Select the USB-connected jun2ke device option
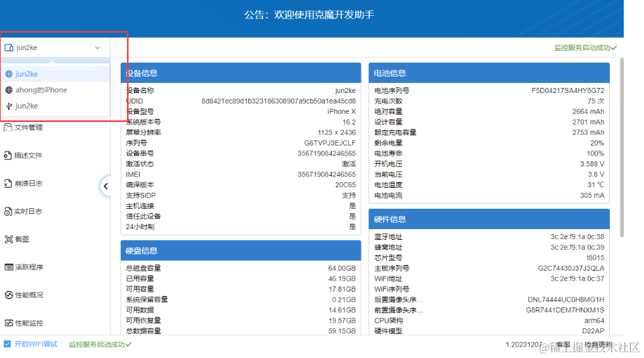 pyautogui.click(x=27, y=106)
